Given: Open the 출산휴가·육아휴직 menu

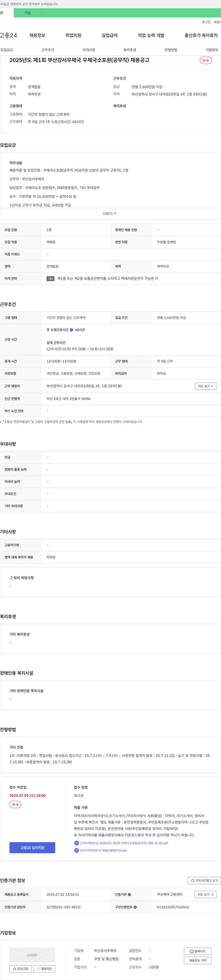Looking at the screenshot, I should (x=201, y=35).
